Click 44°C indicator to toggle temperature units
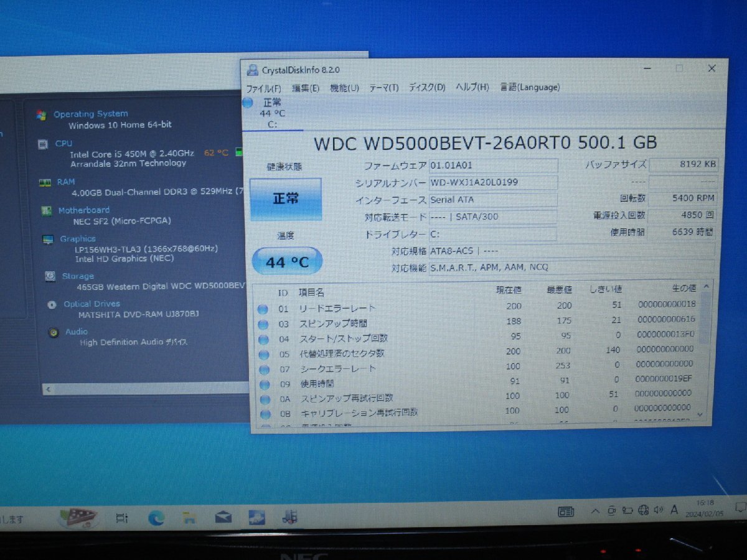747x560 pixels. 286,261
